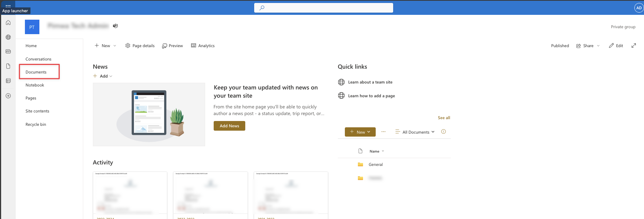The width and height of the screenshot is (644, 219).
Task: Open the Learn about a team site link
Action: pyautogui.click(x=370, y=82)
